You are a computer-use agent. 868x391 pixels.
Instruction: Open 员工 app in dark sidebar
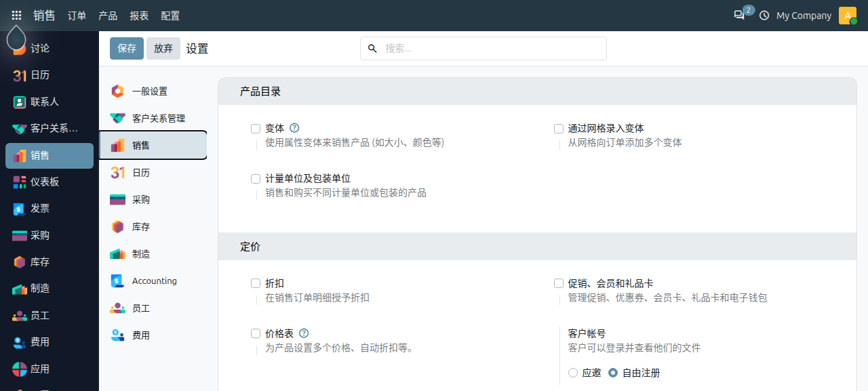click(50, 315)
